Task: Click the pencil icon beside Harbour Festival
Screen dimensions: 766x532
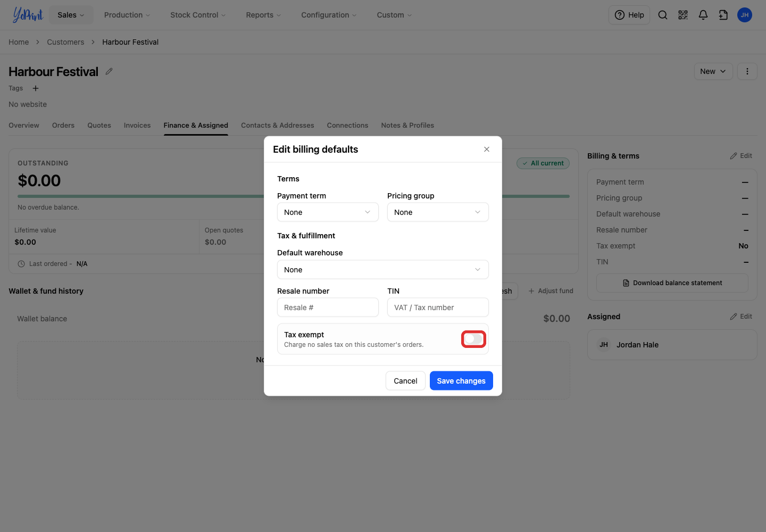Action: [109, 71]
